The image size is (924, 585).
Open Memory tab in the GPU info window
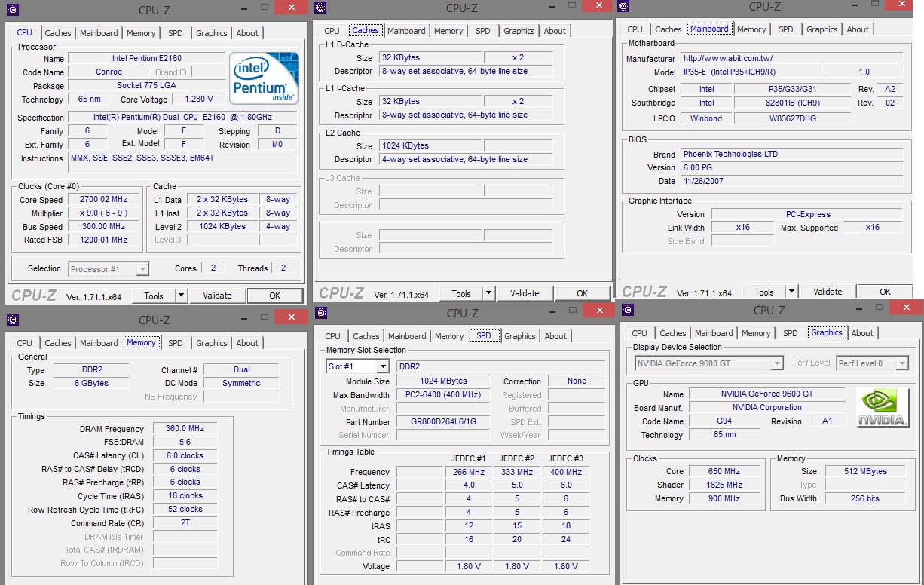(756, 333)
